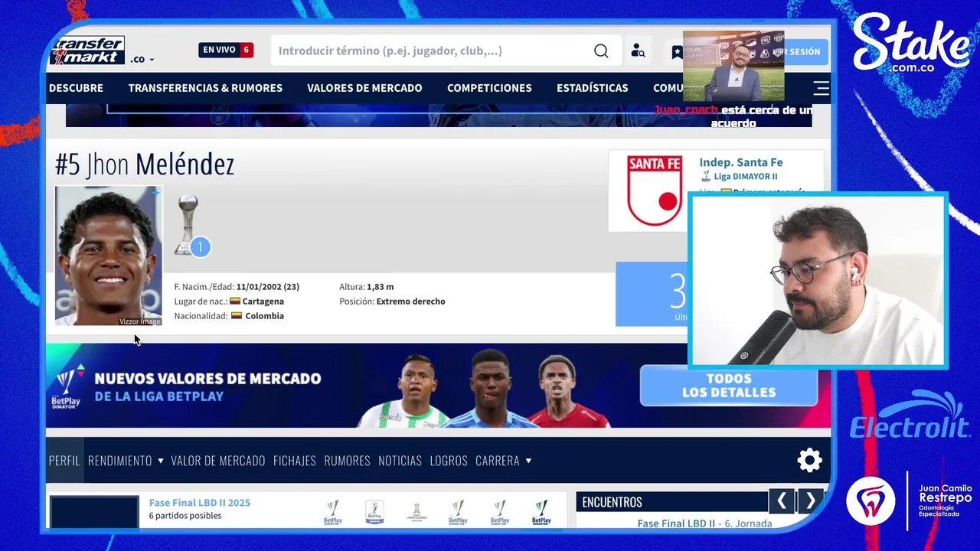Screen dimensions: 980x551
Task: Open the Indep. Santa Fe club link
Action: coord(740,162)
